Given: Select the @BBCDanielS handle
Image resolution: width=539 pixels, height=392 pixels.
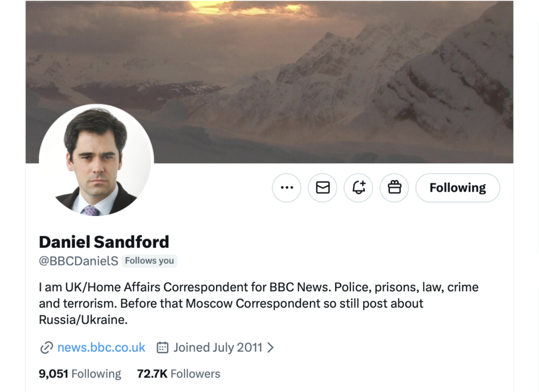Looking at the screenshot, I should click(78, 261).
